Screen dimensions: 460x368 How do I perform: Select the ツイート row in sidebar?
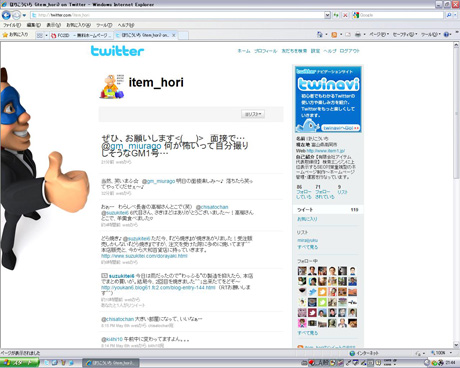coord(328,210)
